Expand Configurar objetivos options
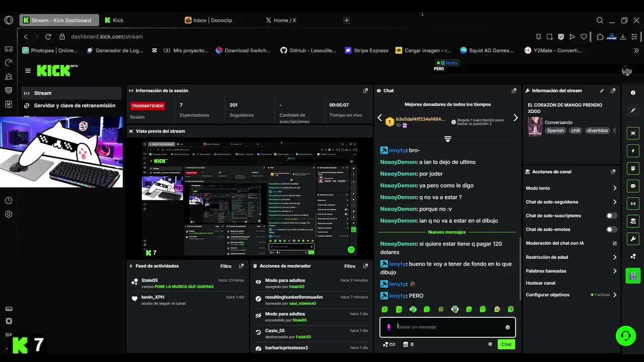 coord(615,295)
